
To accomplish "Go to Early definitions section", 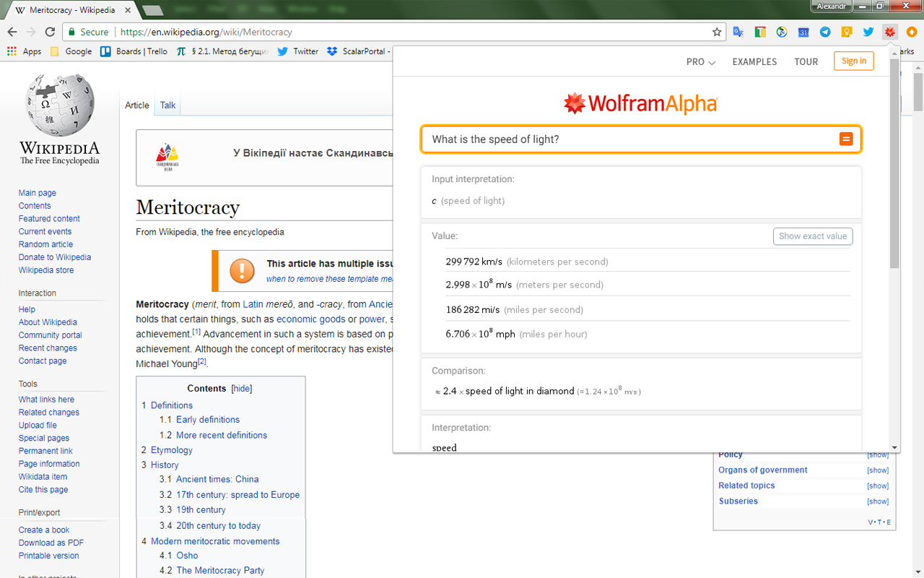I will pos(208,420).
